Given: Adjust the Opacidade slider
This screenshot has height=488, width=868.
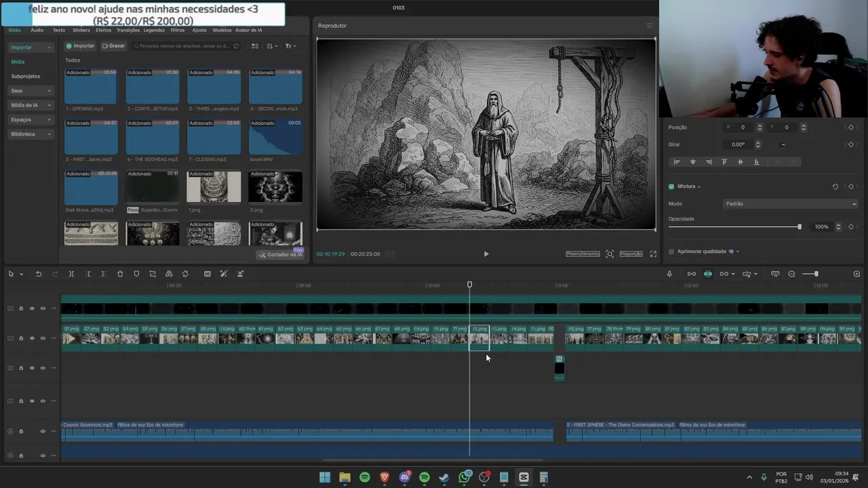Looking at the screenshot, I should click(x=734, y=227).
